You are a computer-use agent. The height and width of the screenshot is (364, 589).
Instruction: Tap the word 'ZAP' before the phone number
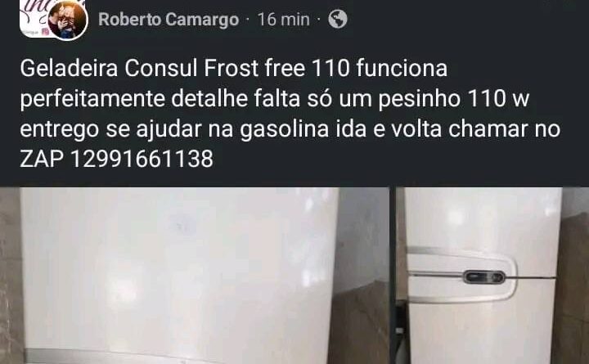coord(42,159)
